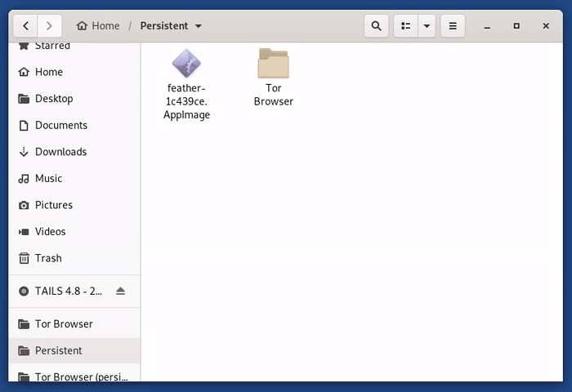572x392 pixels.
Task: Open the hamburger menu
Action: [x=453, y=26]
